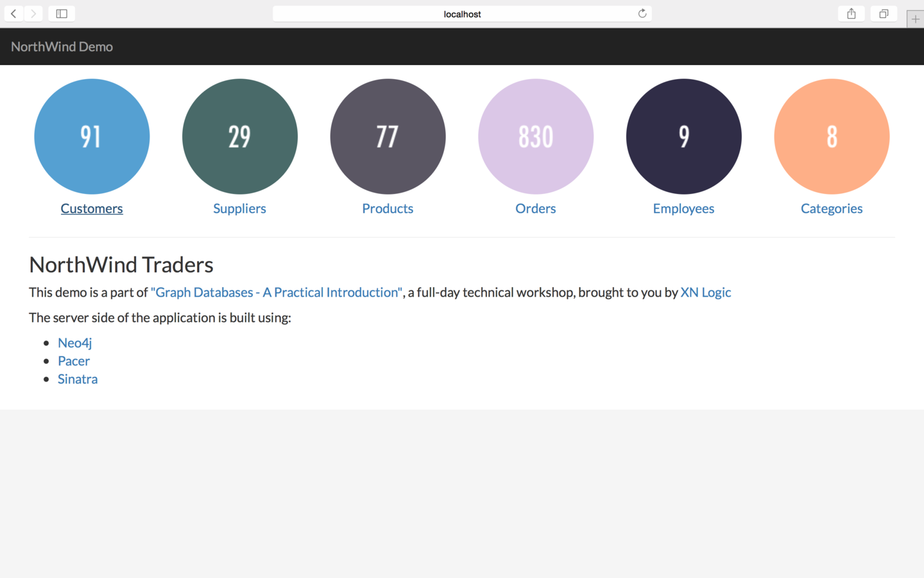Open the Suppliers link
Image resolution: width=924 pixels, height=578 pixels.
click(x=239, y=209)
